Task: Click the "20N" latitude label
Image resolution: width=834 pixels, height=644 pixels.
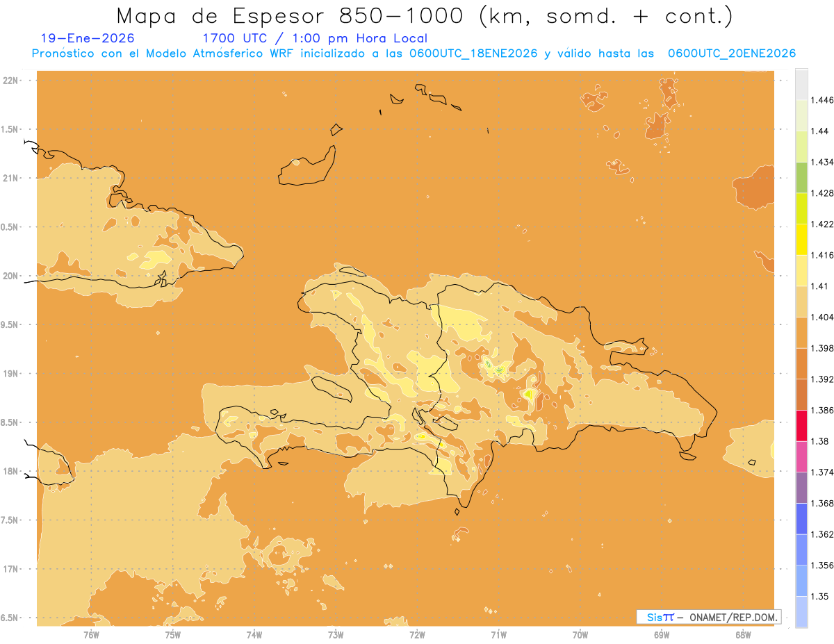Action: coord(10,276)
